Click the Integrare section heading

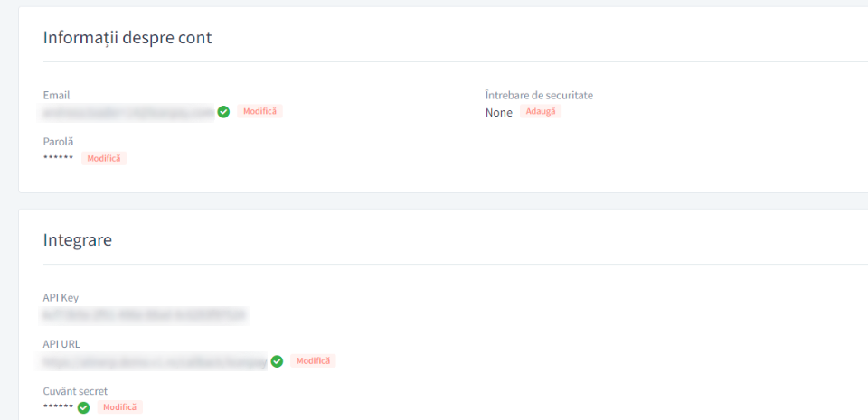(78, 240)
